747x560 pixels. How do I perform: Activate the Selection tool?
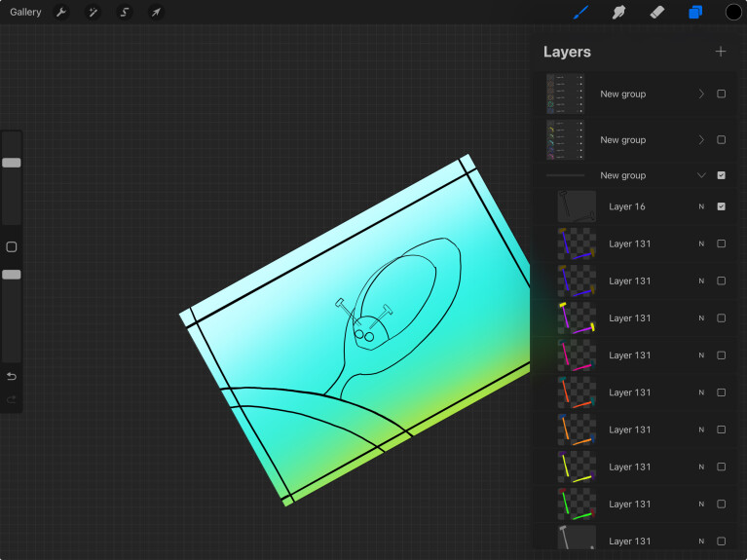[125, 13]
